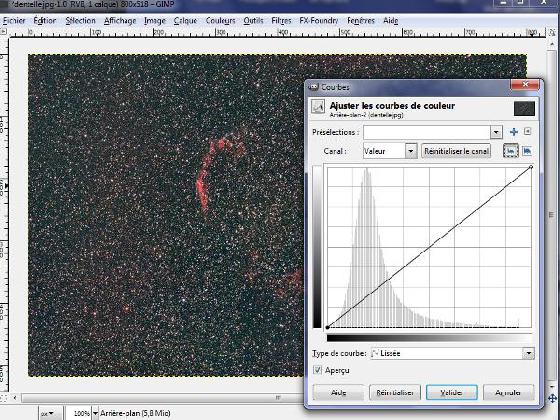Click the Courbes dialog header icon

(318, 107)
